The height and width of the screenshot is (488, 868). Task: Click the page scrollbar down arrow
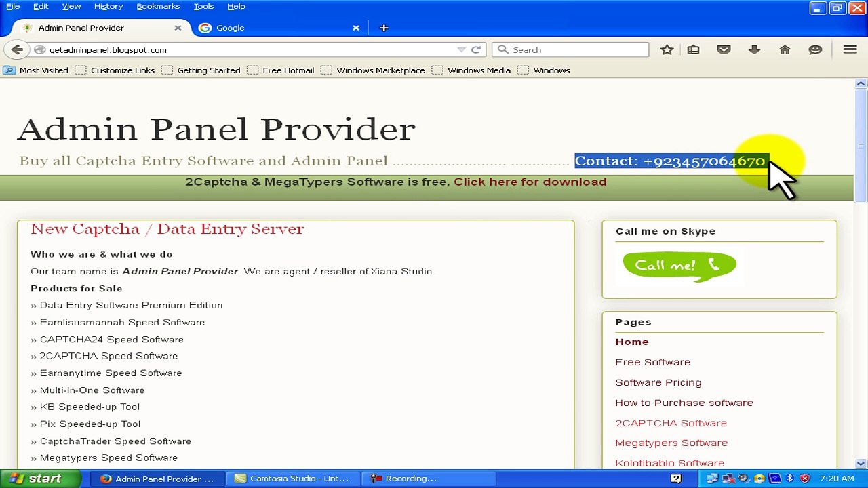point(861,464)
